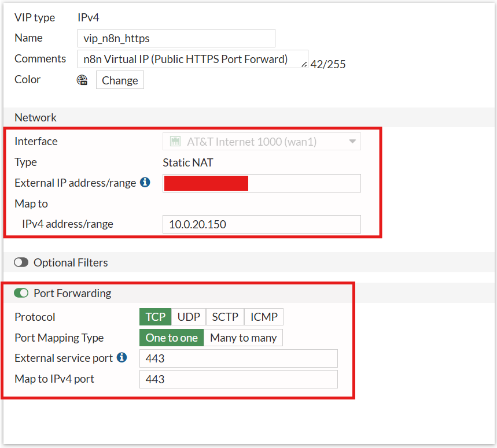Choose SCTP as the protocol
Viewport: 497px width, 448px height.
(x=225, y=317)
